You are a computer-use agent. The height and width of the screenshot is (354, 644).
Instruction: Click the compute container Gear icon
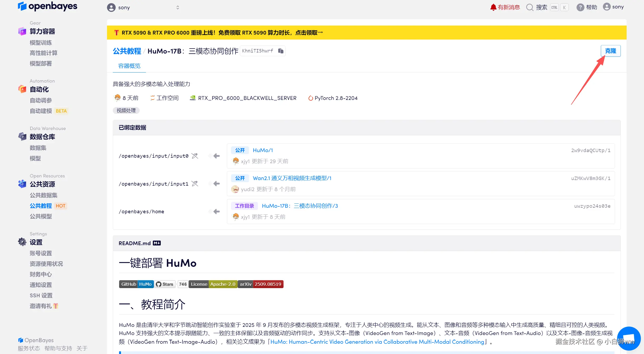(x=22, y=31)
